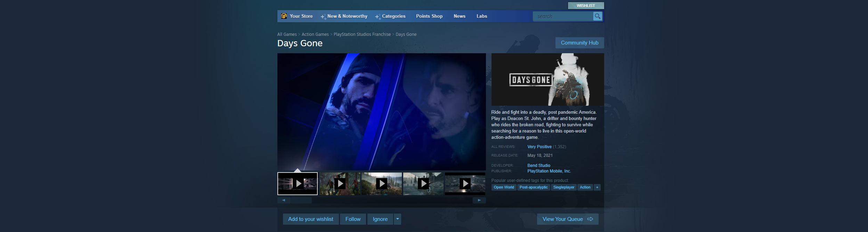The width and height of the screenshot is (868, 232).
Task: Click the main trailer video player
Action: click(382, 112)
